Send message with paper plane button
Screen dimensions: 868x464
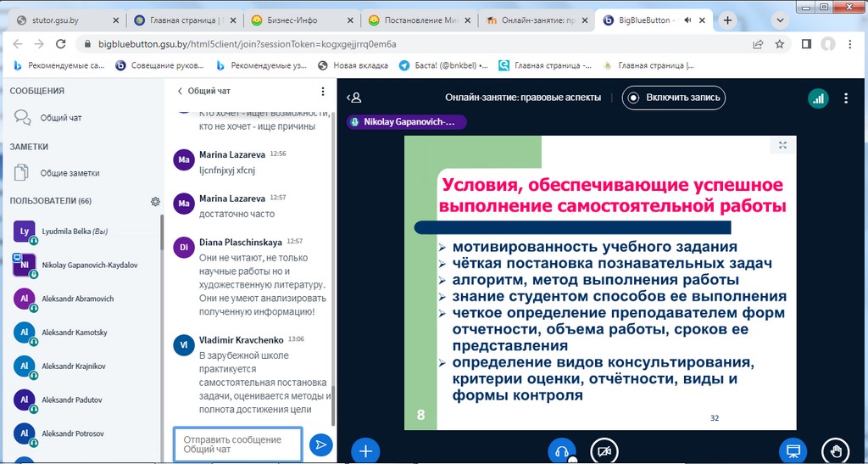pyautogui.click(x=320, y=444)
